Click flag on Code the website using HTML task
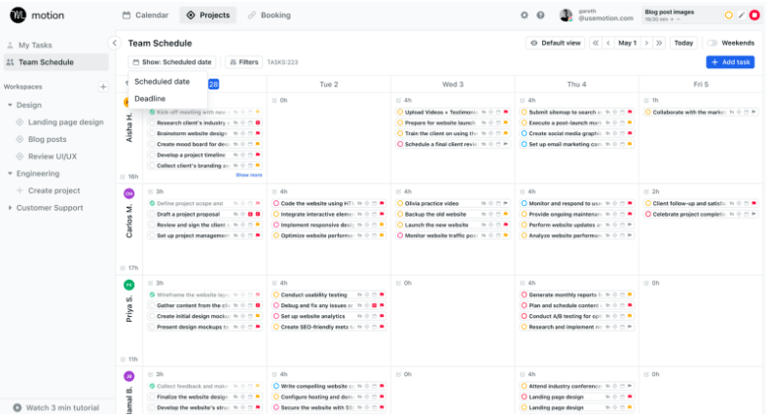768x417 pixels. [x=382, y=203]
